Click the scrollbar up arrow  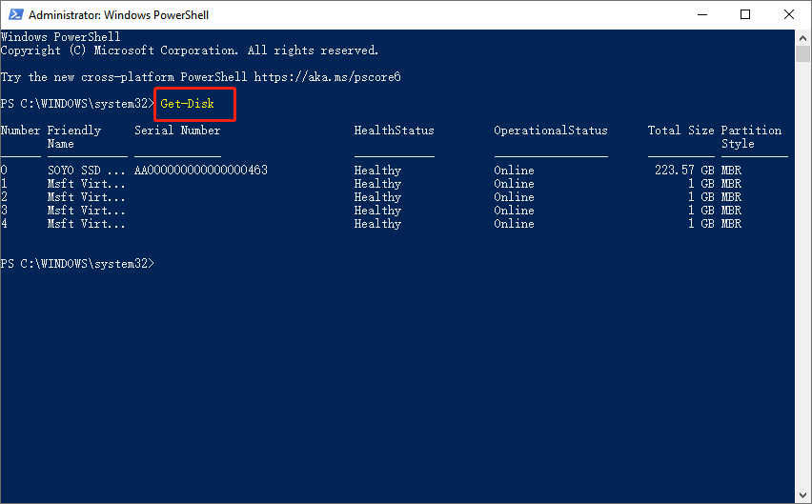802,38
